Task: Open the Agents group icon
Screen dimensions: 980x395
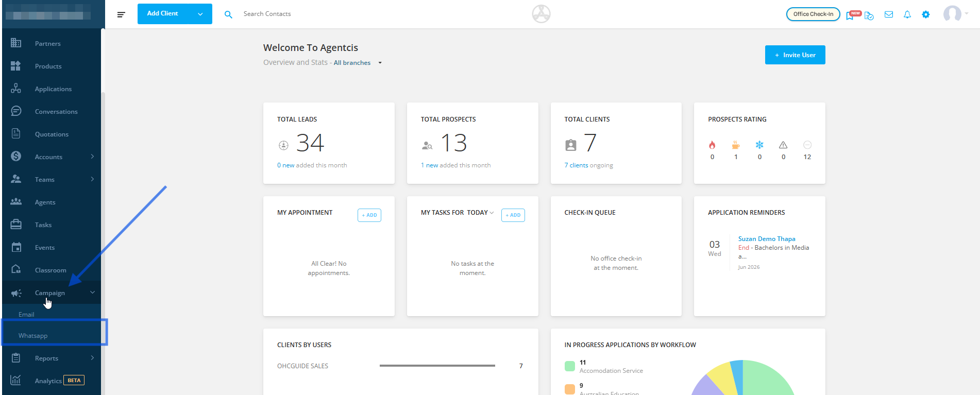Action: [x=16, y=202]
